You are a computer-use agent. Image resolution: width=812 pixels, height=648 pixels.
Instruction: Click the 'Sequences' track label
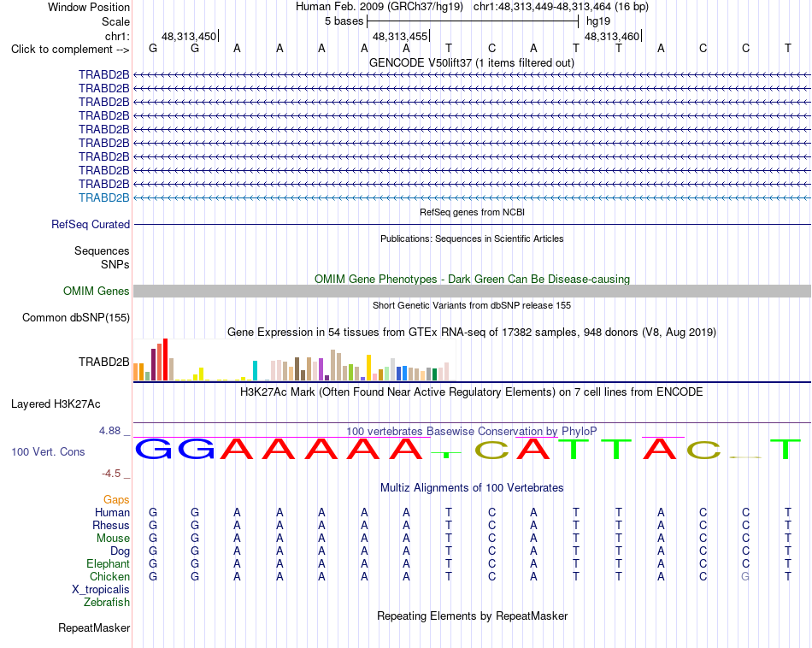(102, 250)
